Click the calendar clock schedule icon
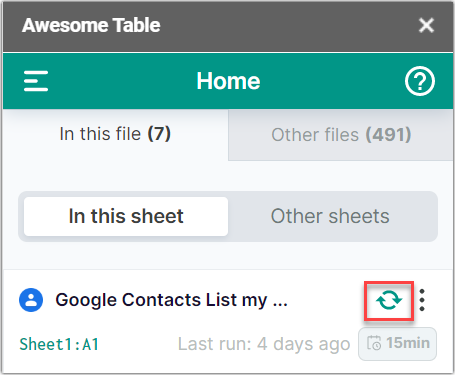The height and width of the screenshot is (376, 456). click(x=374, y=343)
